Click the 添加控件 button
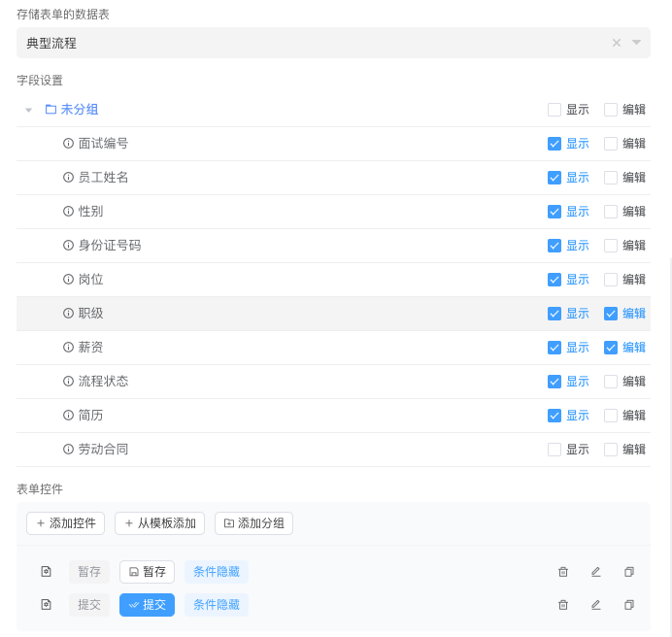This screenshot has height=637, width=672. pyautogui.click(x=65, y=523)
